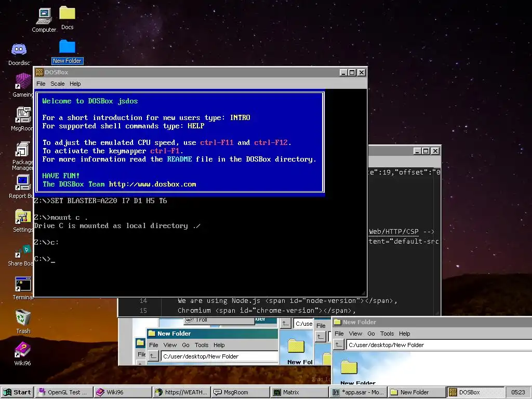Open View menu in right New Folder window
This screenshot has height=399, width=532.
(355, 334)
